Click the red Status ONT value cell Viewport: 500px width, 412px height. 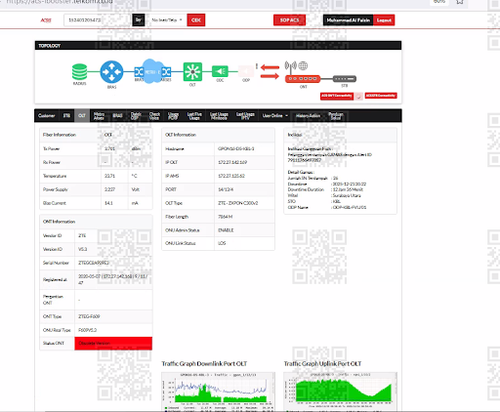(113, 343)
